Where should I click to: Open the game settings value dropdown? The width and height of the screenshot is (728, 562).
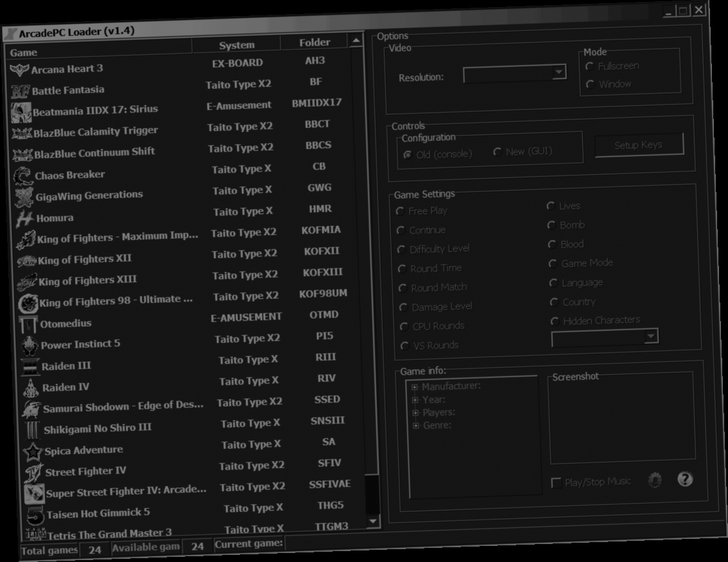[x=652, y=336]
